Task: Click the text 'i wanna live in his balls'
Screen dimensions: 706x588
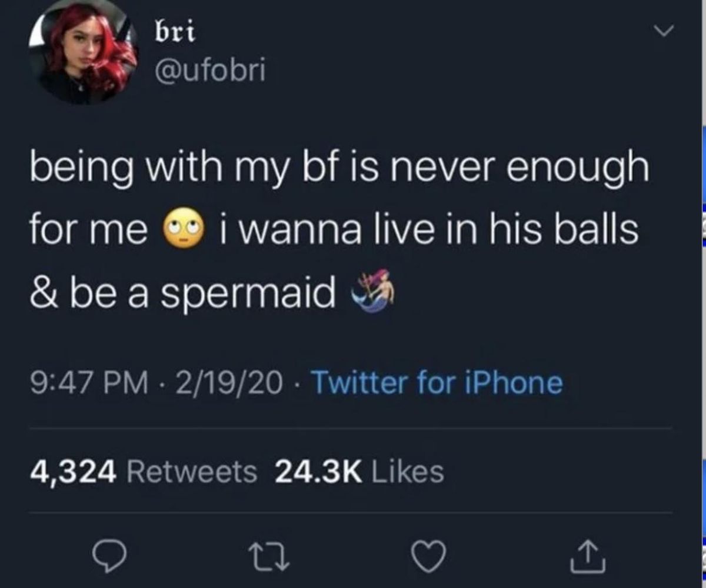Action: click(428, 230)
